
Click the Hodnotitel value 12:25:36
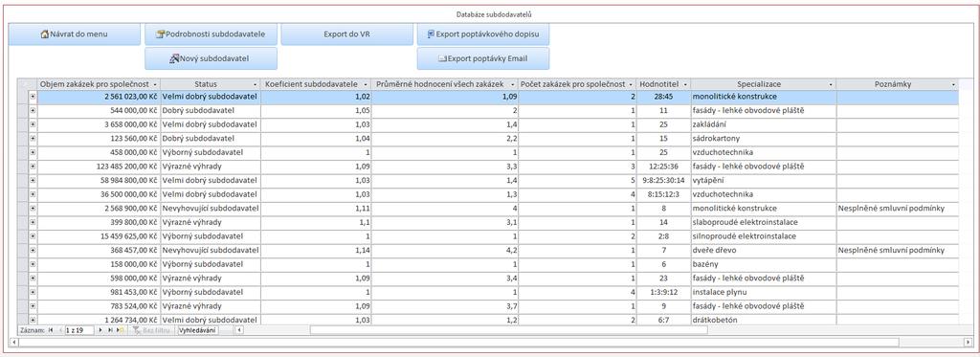[664, 167]
